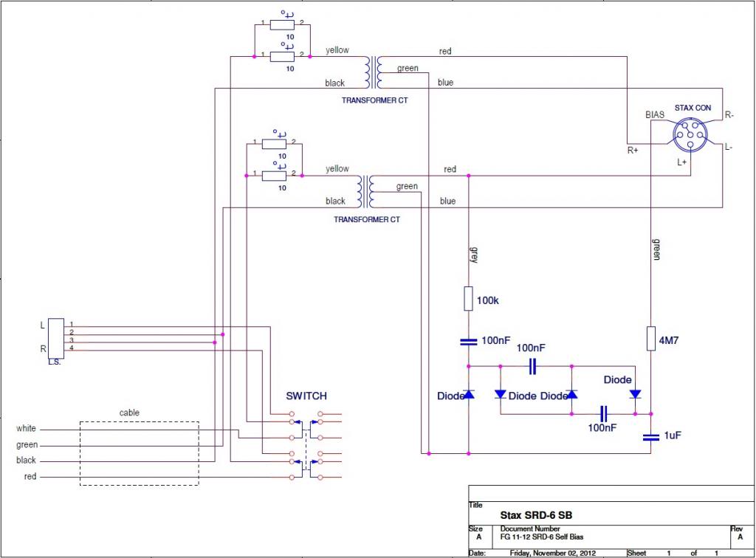Click the "white" cable wire label
Screen dimensions: 756x558
tap(26, 428)
